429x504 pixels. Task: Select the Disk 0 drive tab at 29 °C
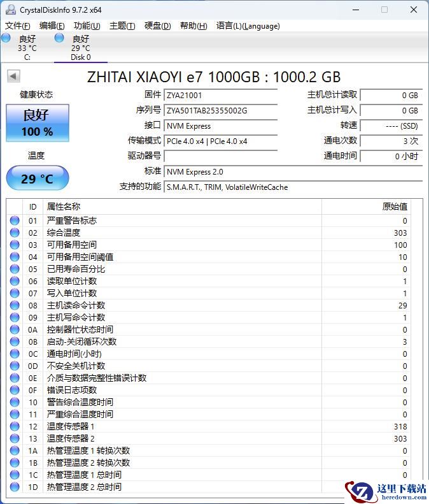(80, 48)
